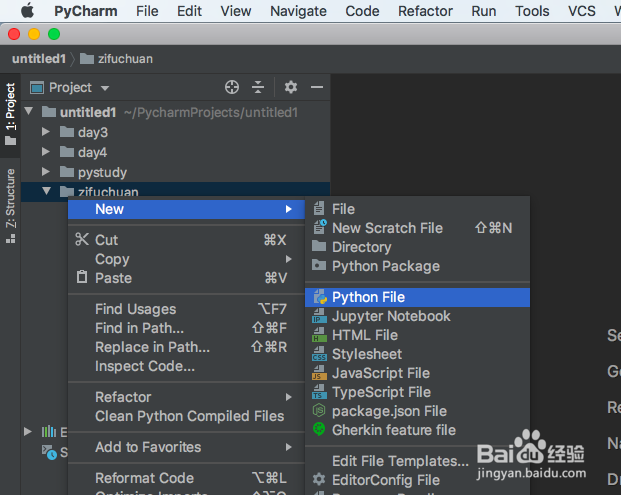Pick JavaScript File in New submenu
Screen dimensions: 621x495
pos(417,373)
